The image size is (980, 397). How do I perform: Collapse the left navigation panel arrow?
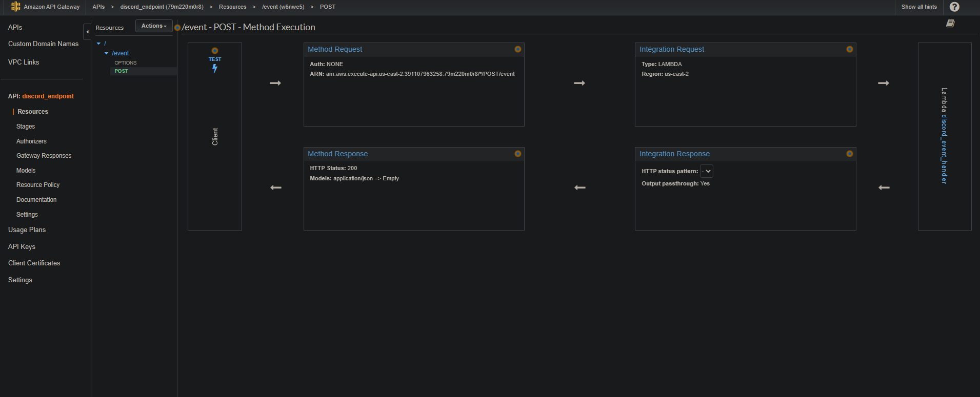tap(87, 32)
